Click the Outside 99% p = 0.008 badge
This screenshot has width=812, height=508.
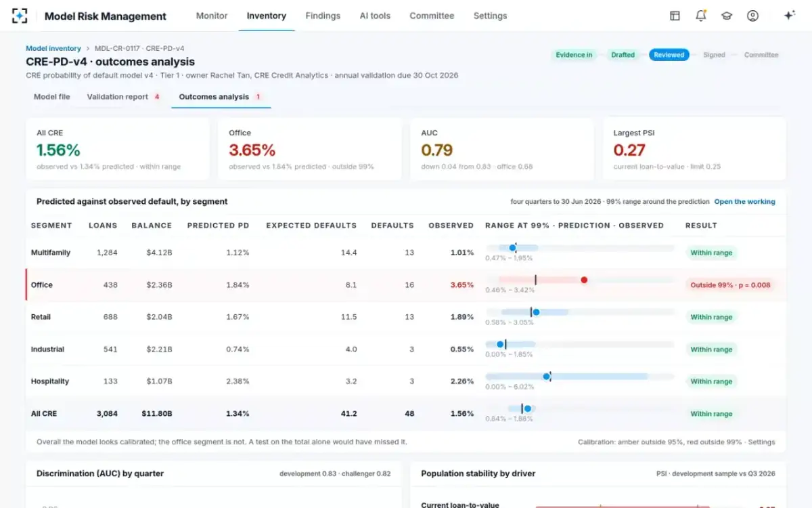click(x=730, y=285)
